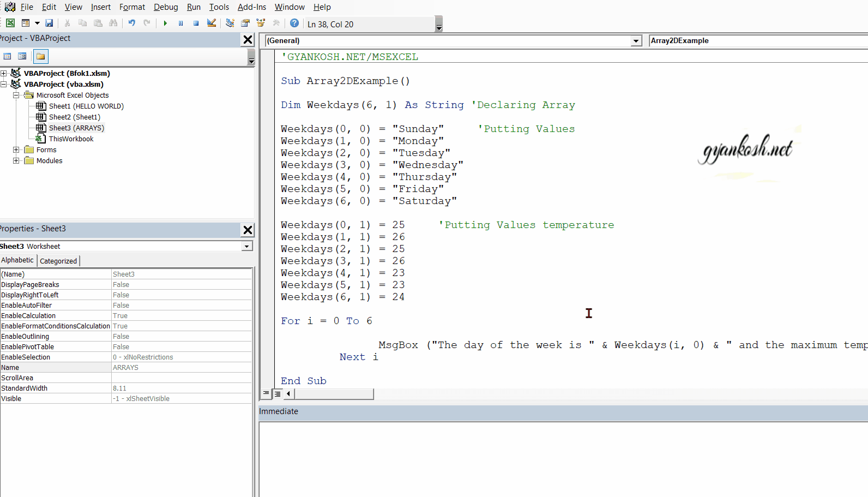Screen dimensions: 868x497
Task: Click the MsgBox code line
Action: [x=623, y=345]
